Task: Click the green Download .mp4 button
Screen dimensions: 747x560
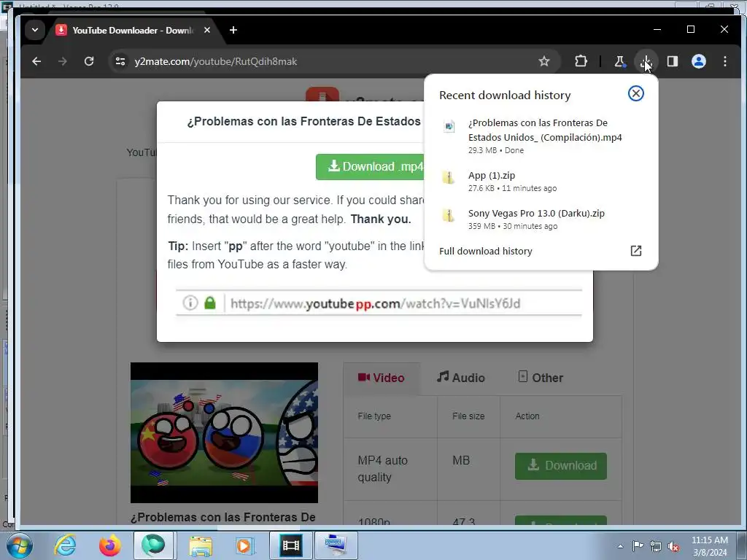Action: coord(370,167)
